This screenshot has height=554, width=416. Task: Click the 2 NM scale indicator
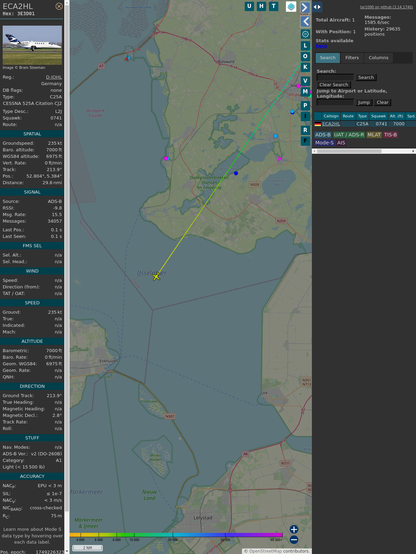coord(87,548)
